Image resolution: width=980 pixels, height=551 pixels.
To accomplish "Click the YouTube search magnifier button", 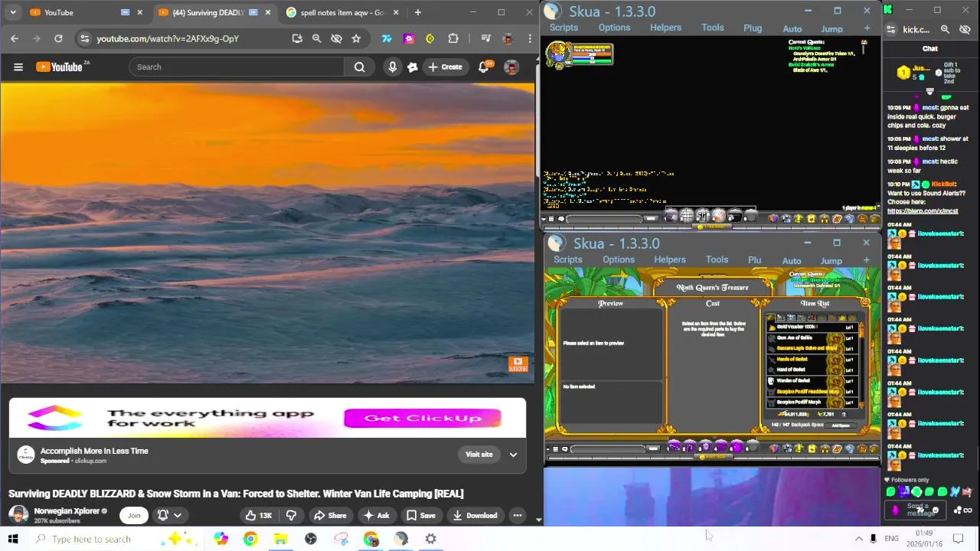I will (x=359, y=67).
